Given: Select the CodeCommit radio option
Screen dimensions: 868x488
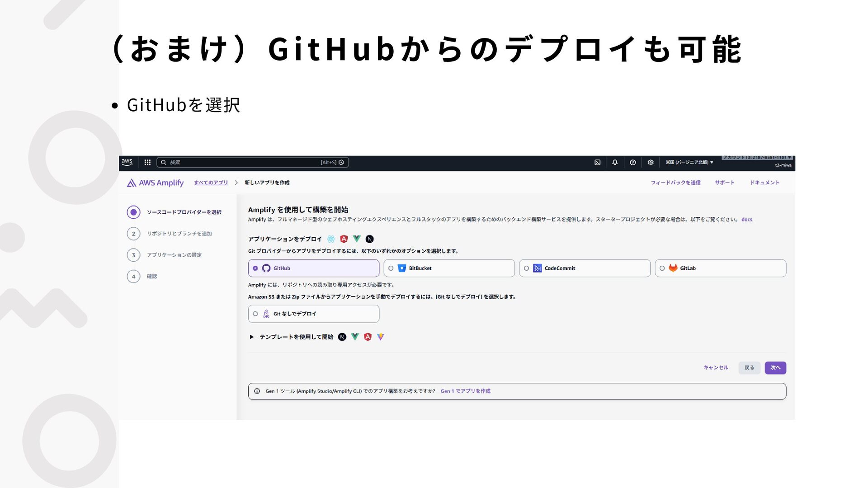Looking at the screenshot, I should click(527, 268).
